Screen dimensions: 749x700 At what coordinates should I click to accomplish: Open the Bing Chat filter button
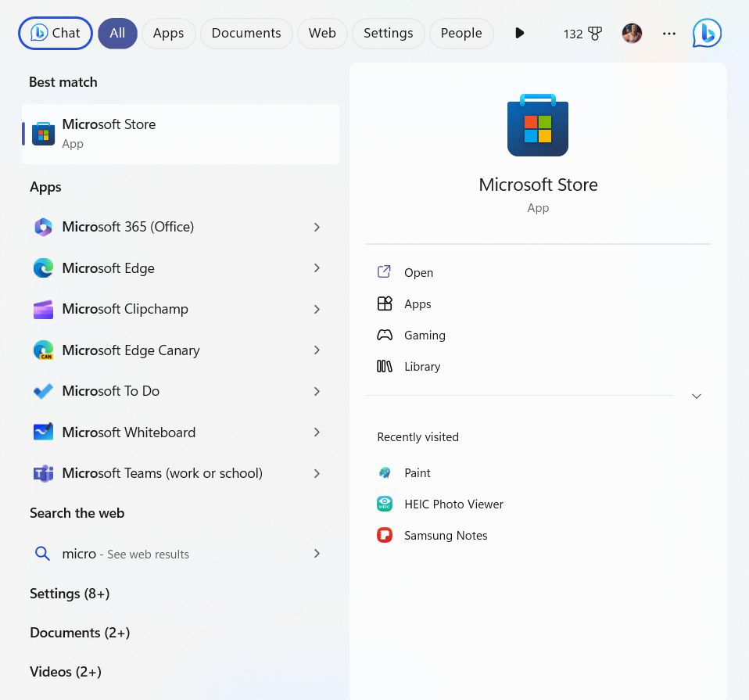tap(56, 33)
